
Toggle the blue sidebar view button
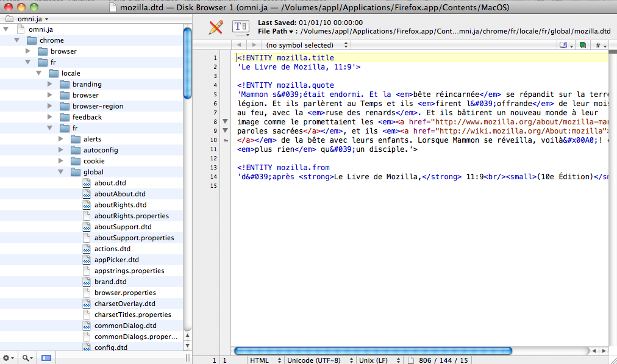click(46, 358)
